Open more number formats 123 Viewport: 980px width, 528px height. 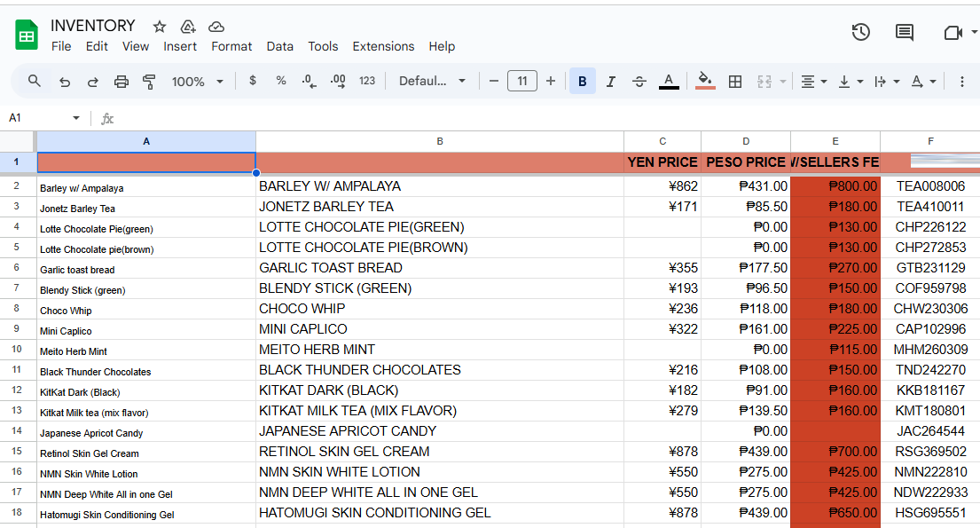[x=367, y=81]
